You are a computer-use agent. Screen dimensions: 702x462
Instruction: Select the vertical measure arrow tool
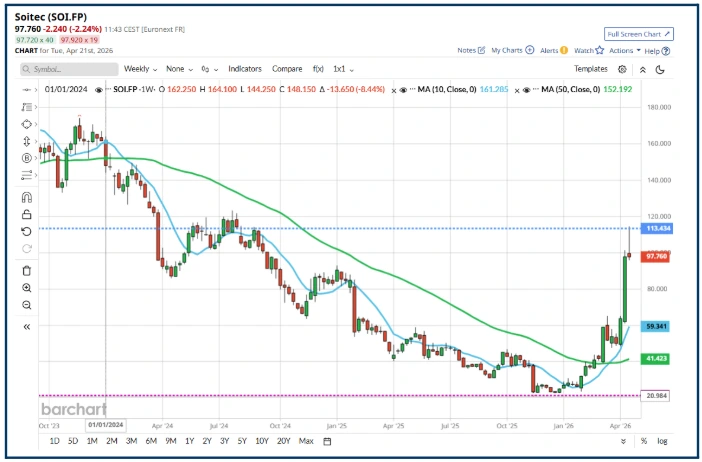[27, 141]
